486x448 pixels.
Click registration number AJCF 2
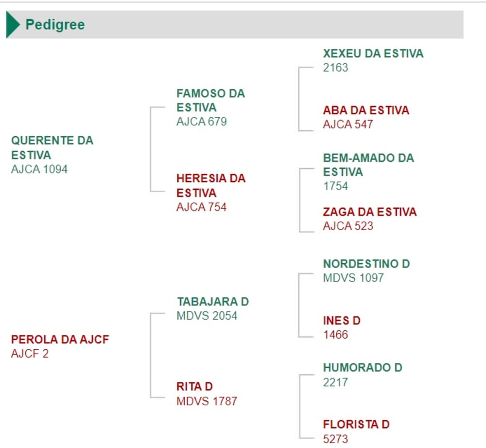click(x=30, y=354)
